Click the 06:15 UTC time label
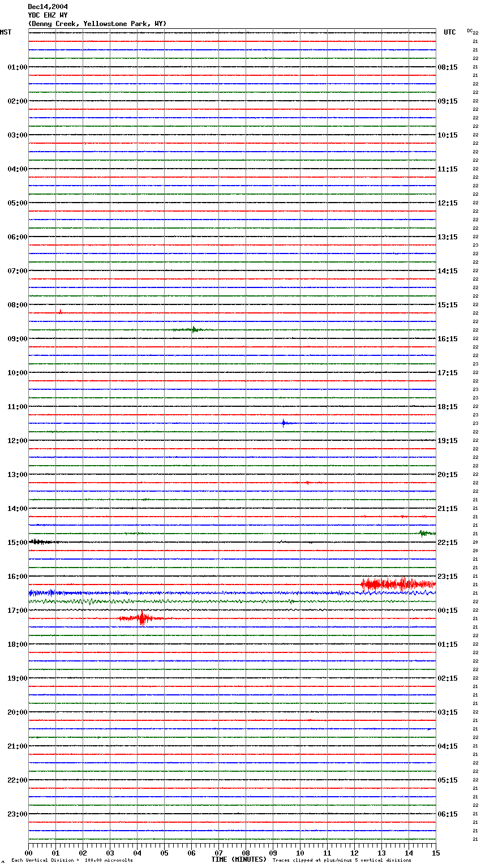Viewport: 481px width, 868px height. click(x=448, y=814)
